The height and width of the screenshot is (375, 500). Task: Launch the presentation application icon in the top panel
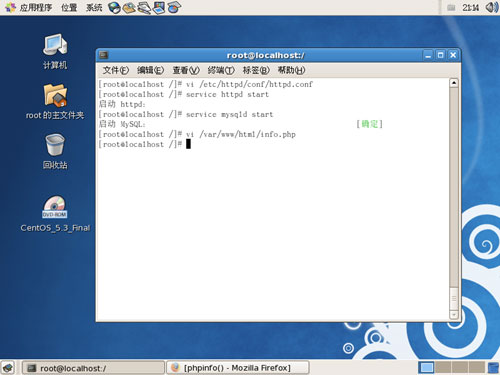click(x=159, y=8)
